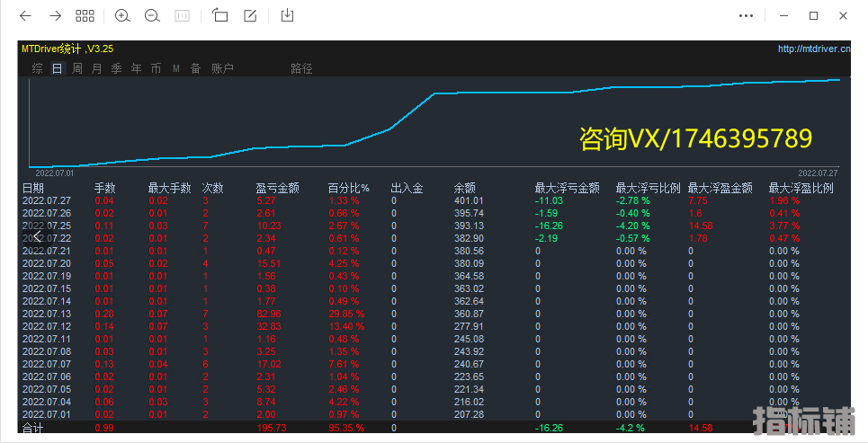Click the 盈亏金额 column header

coord(277,188)
